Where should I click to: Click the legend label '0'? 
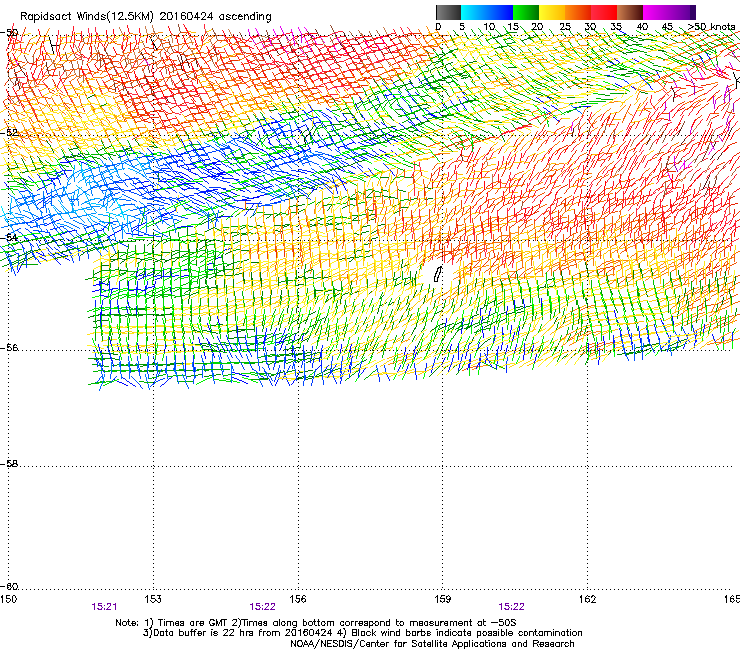pyautogui.click(x=438, y=27)
